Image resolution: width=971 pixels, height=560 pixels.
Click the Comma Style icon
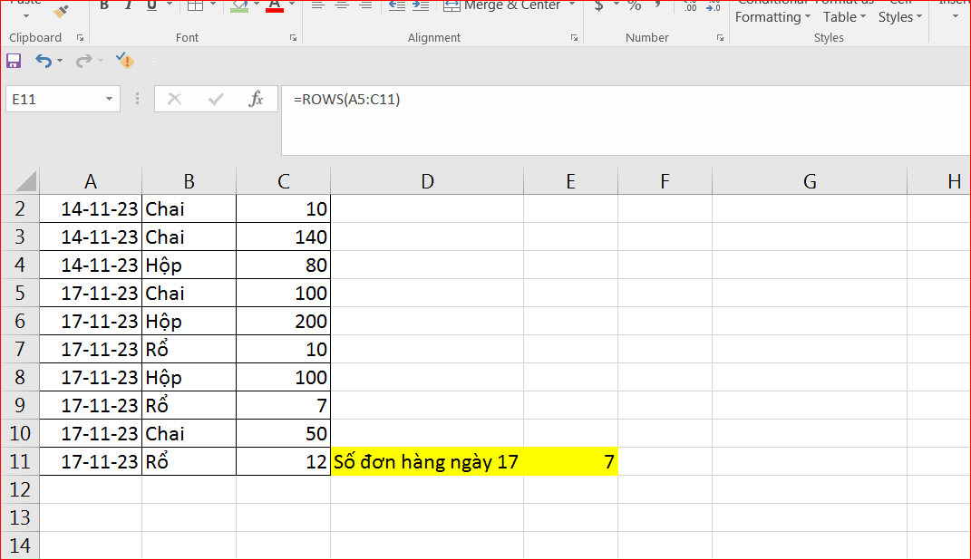tap(658, 5)
